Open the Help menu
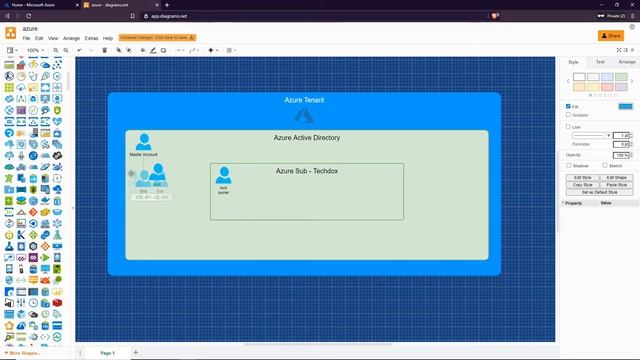 (108, 38)
